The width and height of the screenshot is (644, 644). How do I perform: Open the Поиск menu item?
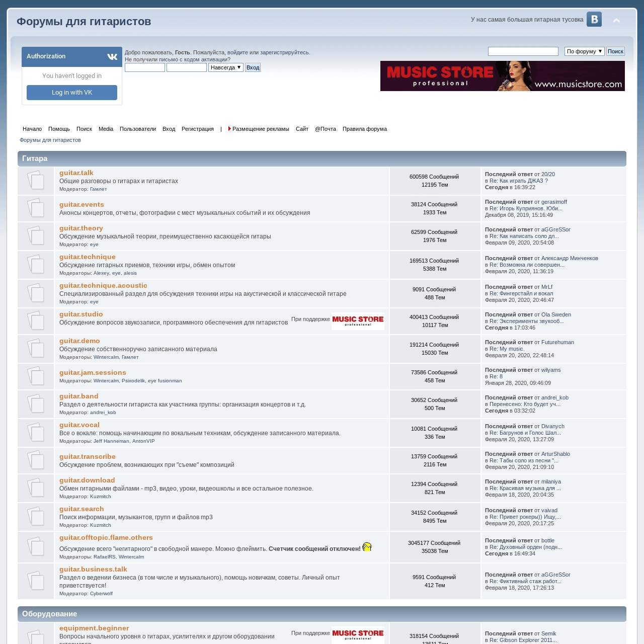pyautogui.click(x=84, y=129)
